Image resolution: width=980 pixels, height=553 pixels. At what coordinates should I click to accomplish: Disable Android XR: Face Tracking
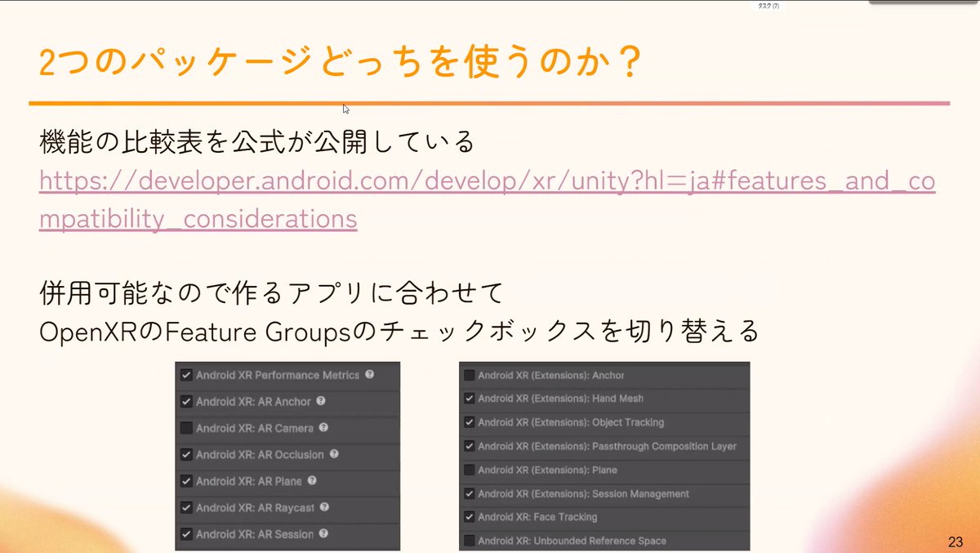(x=469, y=516)
